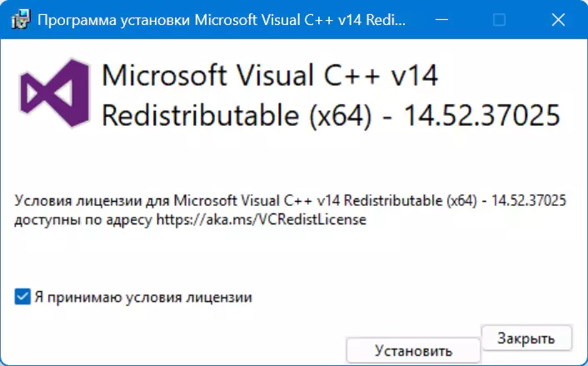Open the https://aka.ms/VCRedistLicense address
The image size is (588, 366).
[x=261, y=219]
